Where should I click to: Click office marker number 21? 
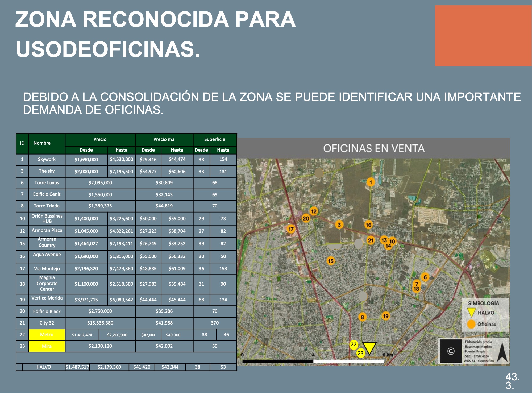[371, 241]
